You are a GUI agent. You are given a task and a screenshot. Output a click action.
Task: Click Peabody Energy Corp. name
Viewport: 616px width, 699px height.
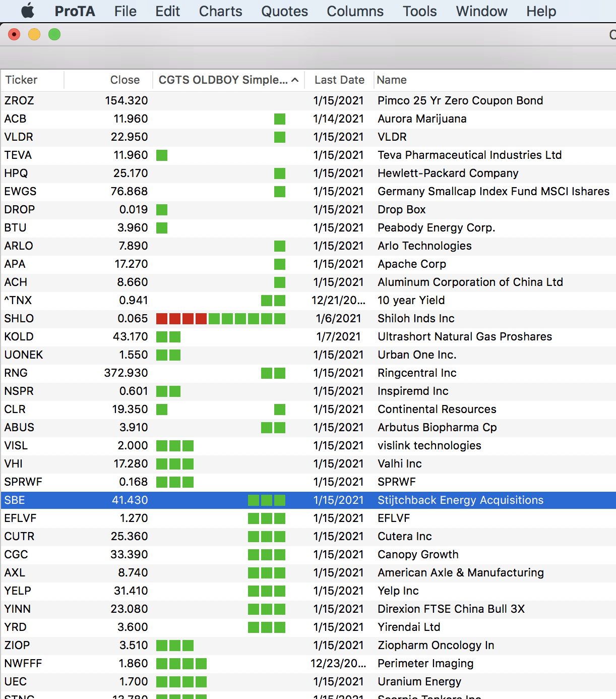(436, 227)
